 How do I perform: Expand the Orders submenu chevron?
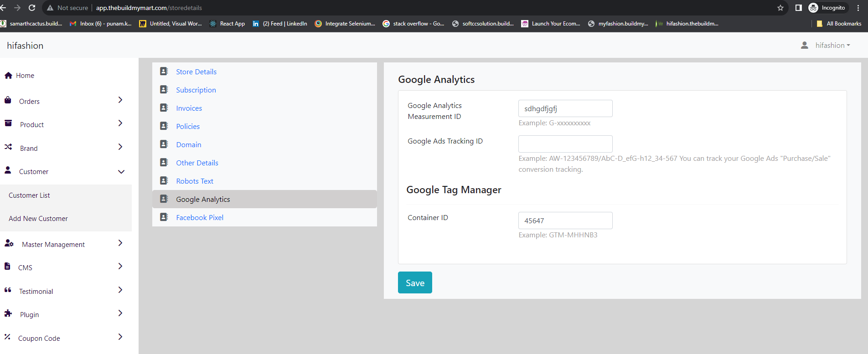pyautogui.click(x=120, y=100)
